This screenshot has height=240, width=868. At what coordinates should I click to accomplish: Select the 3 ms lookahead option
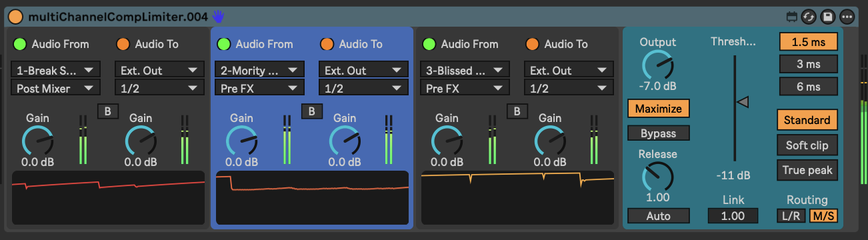[x=808, y=65]
